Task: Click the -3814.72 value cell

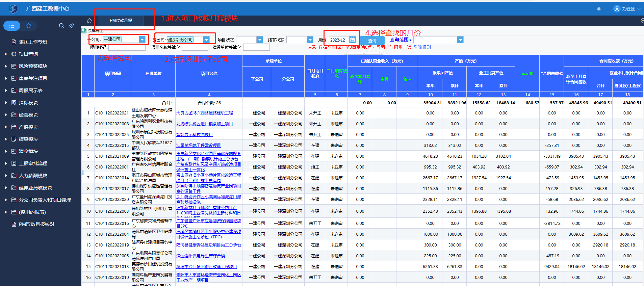Action: click(x=552, y=224)
